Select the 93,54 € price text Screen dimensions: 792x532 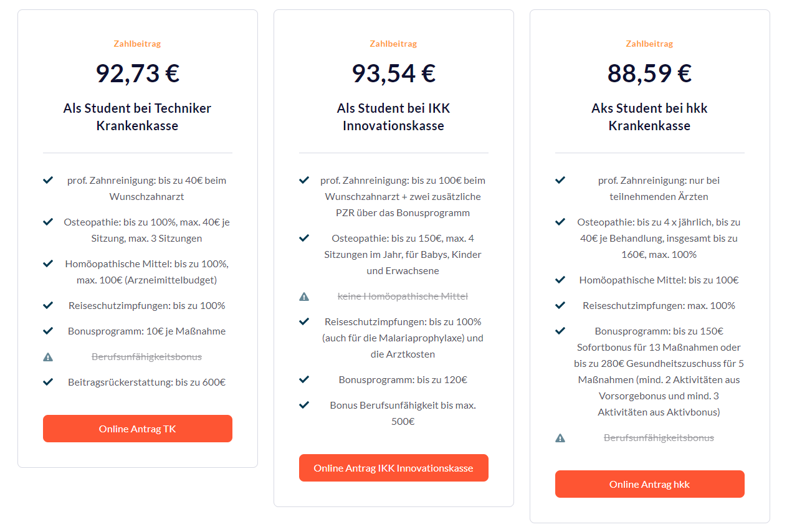point(393,73)
